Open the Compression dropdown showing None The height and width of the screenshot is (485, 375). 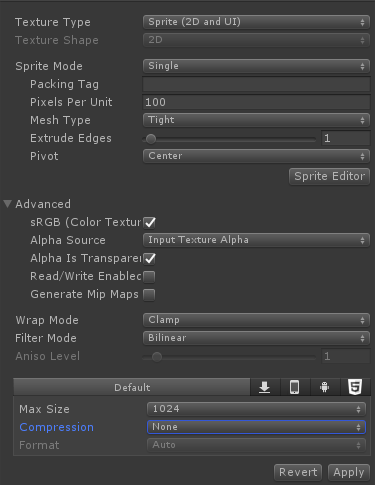click(x=256, y=427)
